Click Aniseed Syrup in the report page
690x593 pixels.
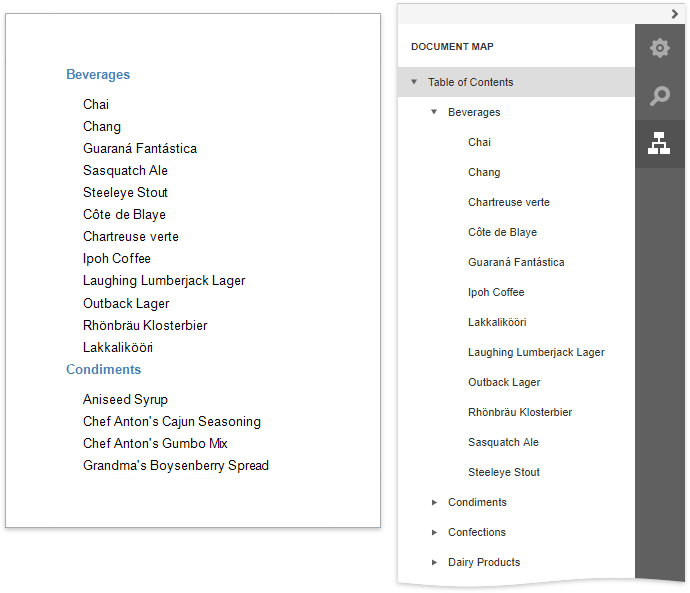125,399
